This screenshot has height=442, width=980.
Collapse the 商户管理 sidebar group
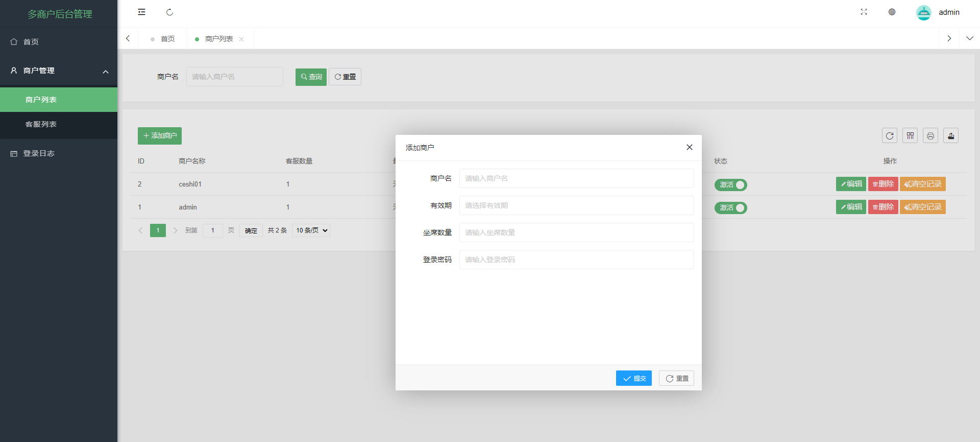coord(59,71)
